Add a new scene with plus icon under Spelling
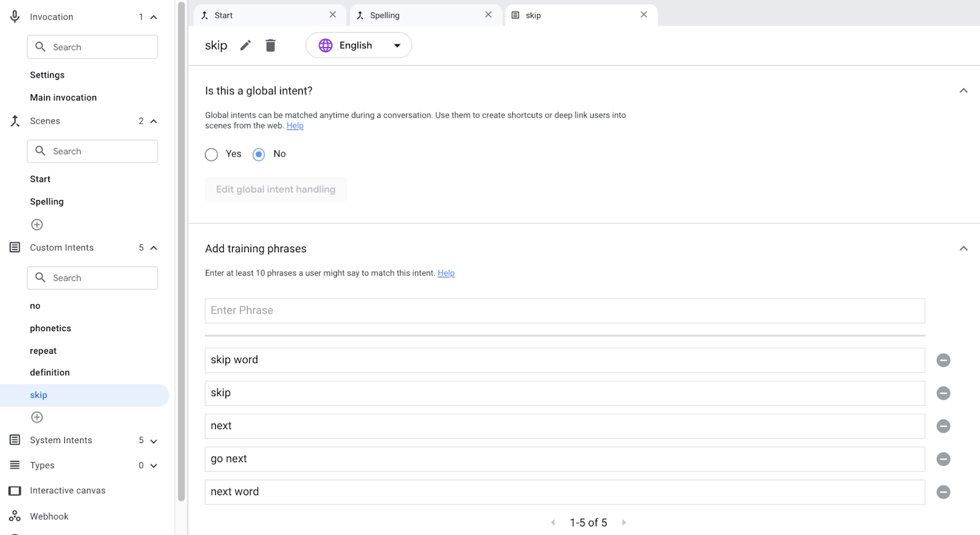The image size is (980, 535). [x=37, y=225]
